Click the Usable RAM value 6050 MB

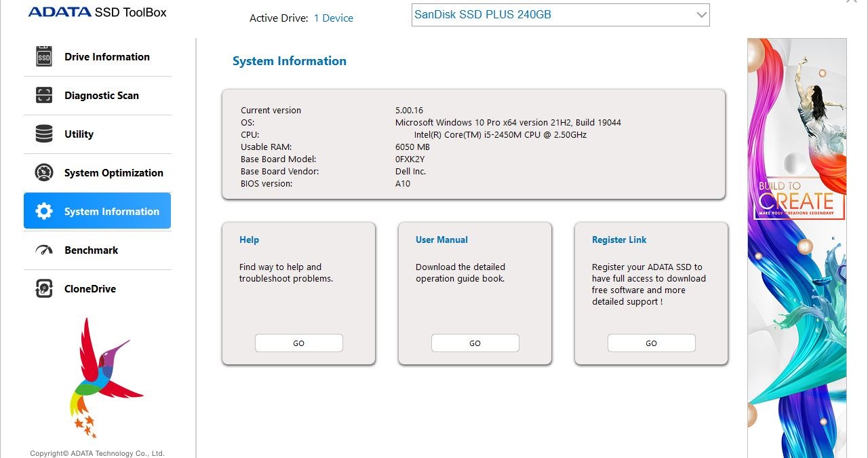pyautogui.click(x=412, y=147)
